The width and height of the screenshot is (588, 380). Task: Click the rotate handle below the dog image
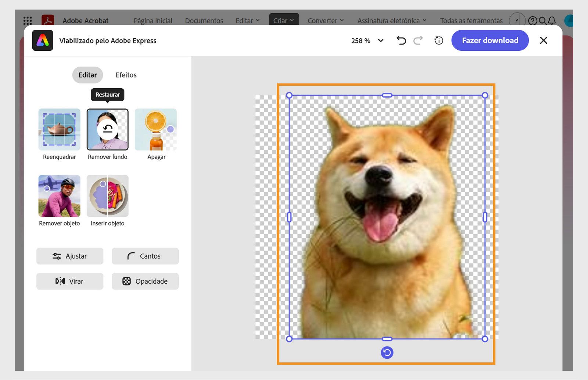(386, 352)
